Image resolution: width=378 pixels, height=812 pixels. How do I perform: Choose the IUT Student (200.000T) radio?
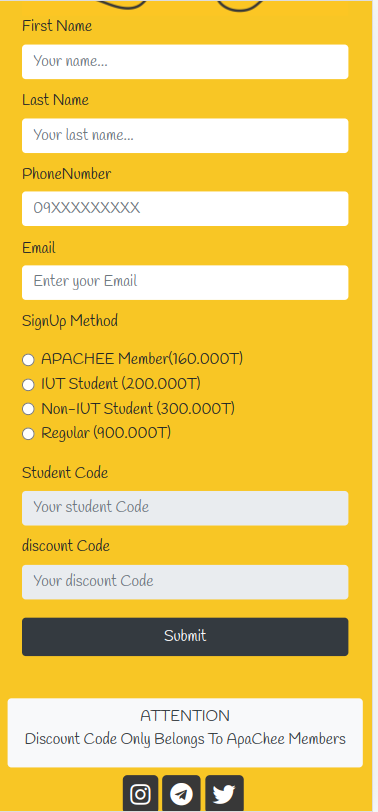(x=28, y=384)
